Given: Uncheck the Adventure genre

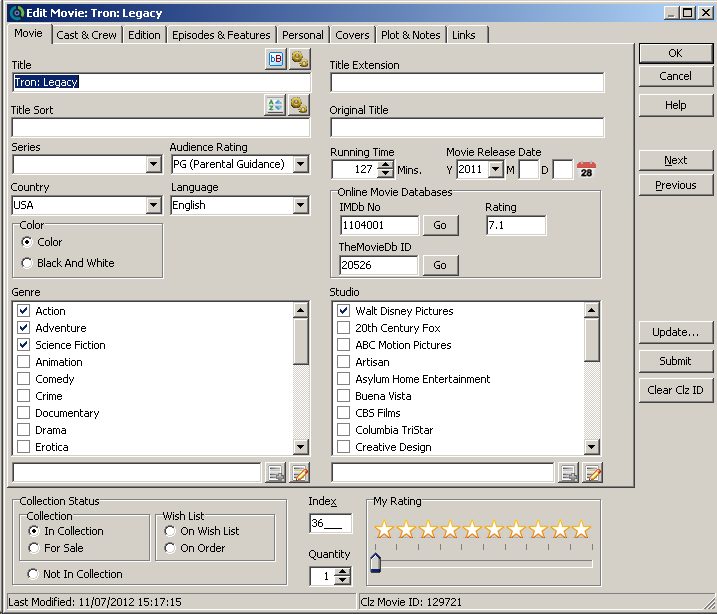Looking at the screenshot, I should click(23, 328).
